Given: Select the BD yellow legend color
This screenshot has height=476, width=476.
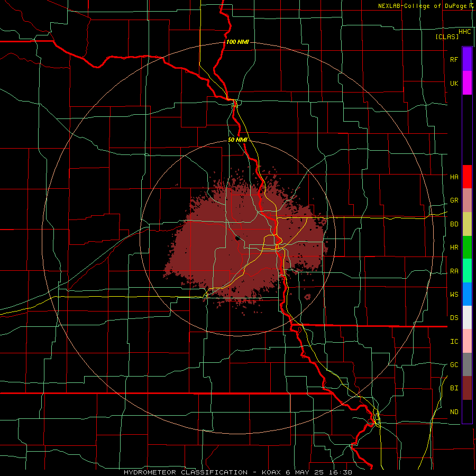Looking at the screenshot, I should (467, 224).
